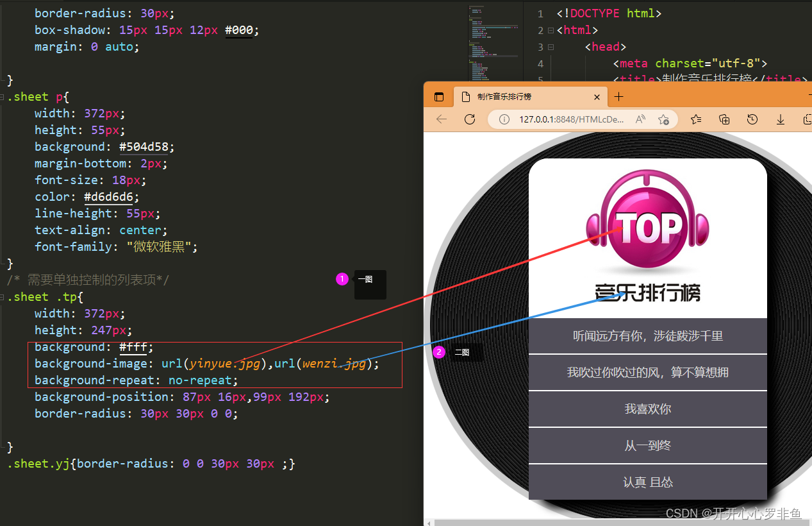812x526 pixels.
Task: View site information icon in address bar
Action: pyautogui.click(x=504, y=119)
